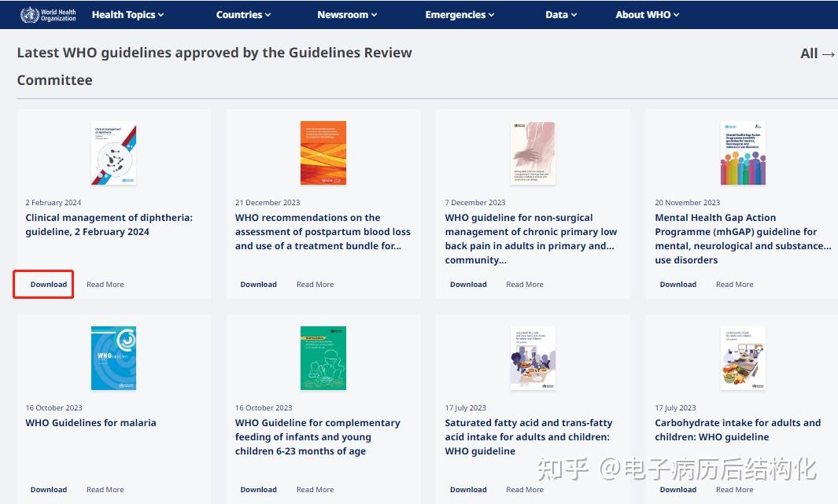The width and height of the screenshot is (838, 504).
Task: Download the postpartum blood loss recommendations
Action: click(x=259, y=285)
